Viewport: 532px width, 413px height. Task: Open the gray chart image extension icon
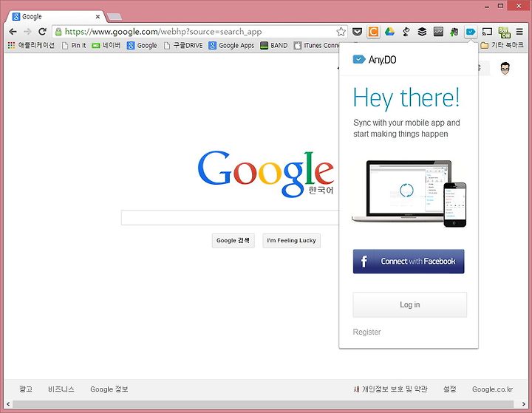tap(438, 32)
